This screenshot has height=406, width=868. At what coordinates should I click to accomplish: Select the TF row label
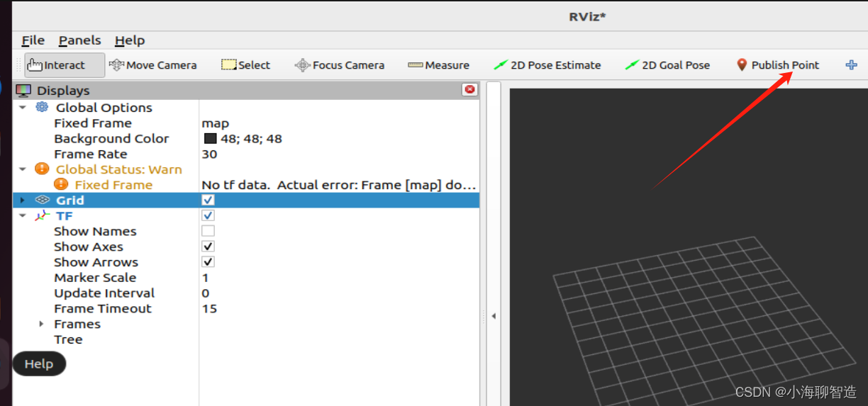point(65,216)
